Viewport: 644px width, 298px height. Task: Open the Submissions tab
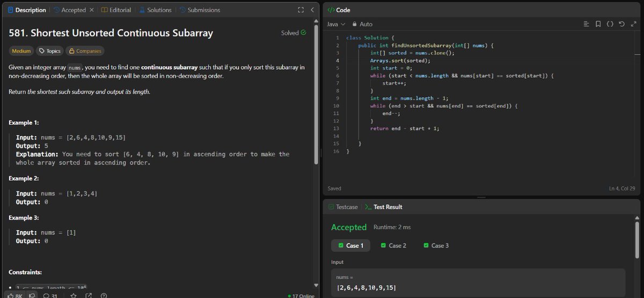click(x=200, y=10)
